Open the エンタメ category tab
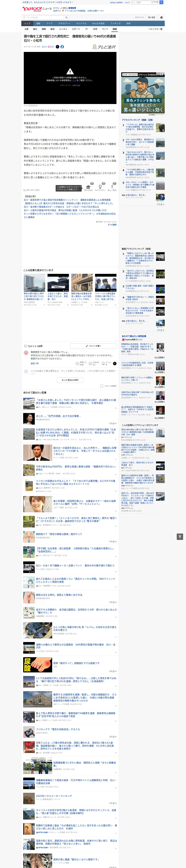The image size is (186, 868). click(x=63, y=29)
